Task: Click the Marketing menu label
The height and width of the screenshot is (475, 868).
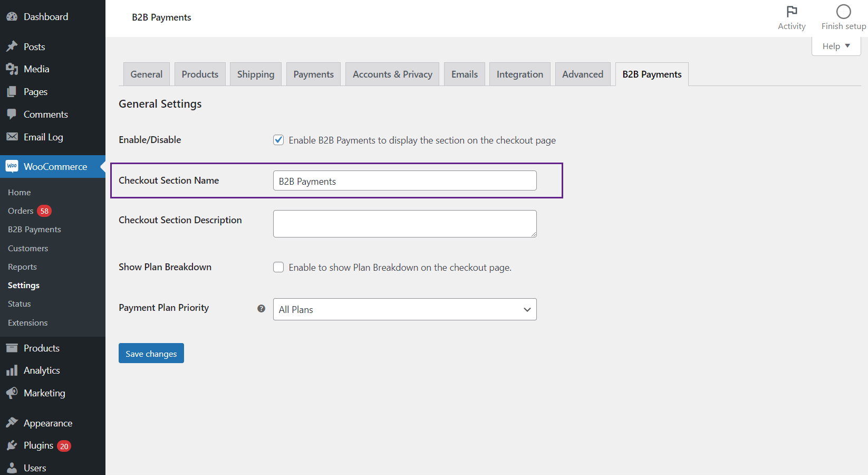Action: point(44,393)
